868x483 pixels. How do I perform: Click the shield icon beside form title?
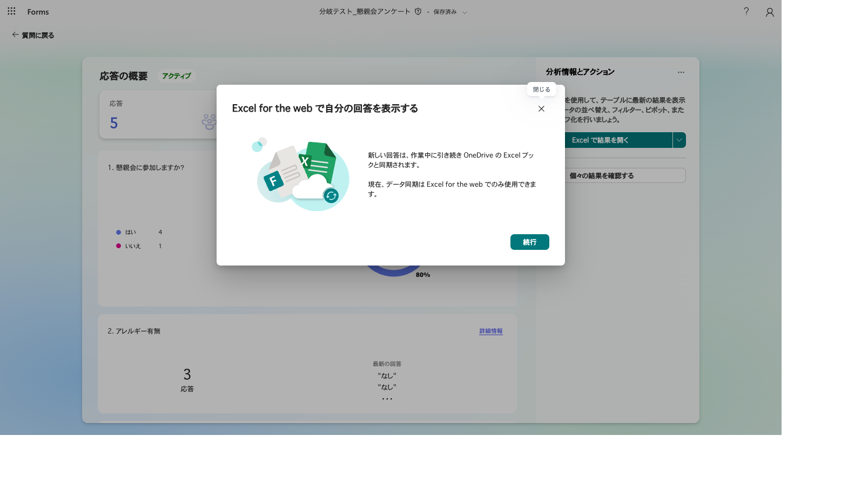[418, 11]
